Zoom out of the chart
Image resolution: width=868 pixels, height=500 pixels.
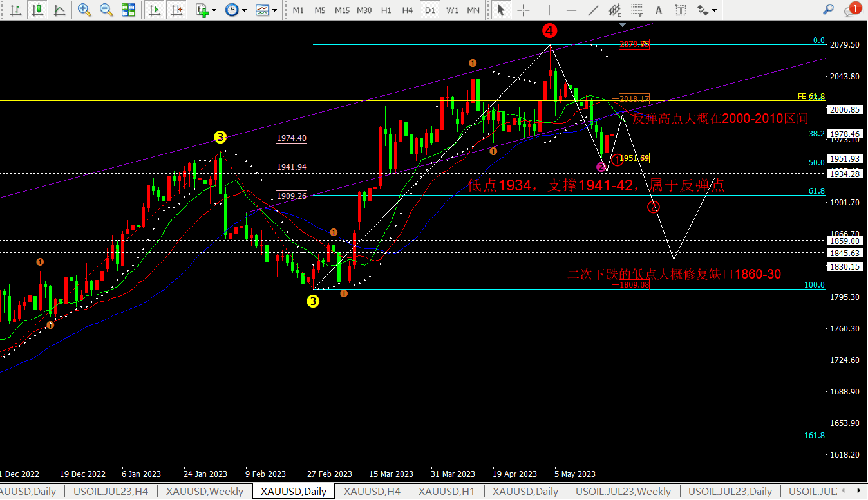tap(106, 10)
